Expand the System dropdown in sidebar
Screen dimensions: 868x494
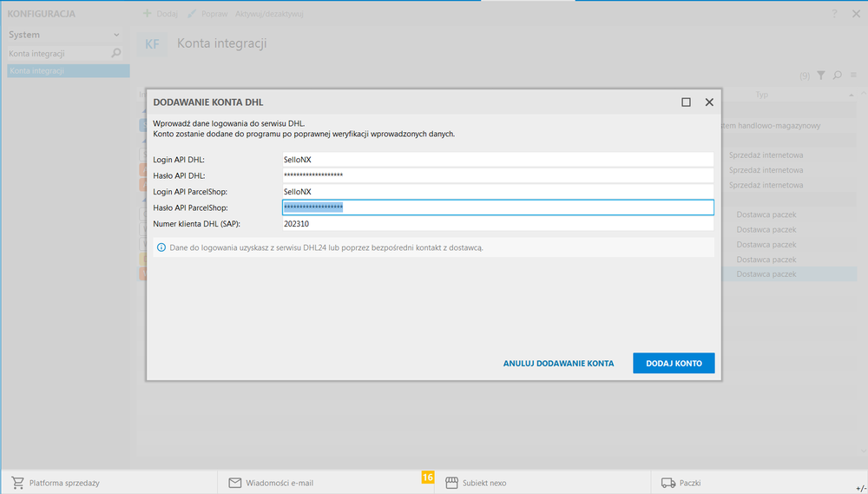[x=116, y=35]
